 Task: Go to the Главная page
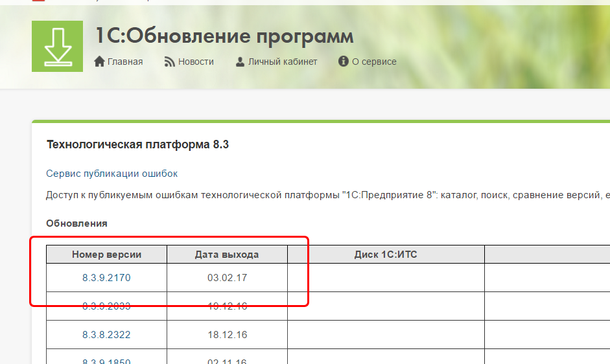[125, 62]
